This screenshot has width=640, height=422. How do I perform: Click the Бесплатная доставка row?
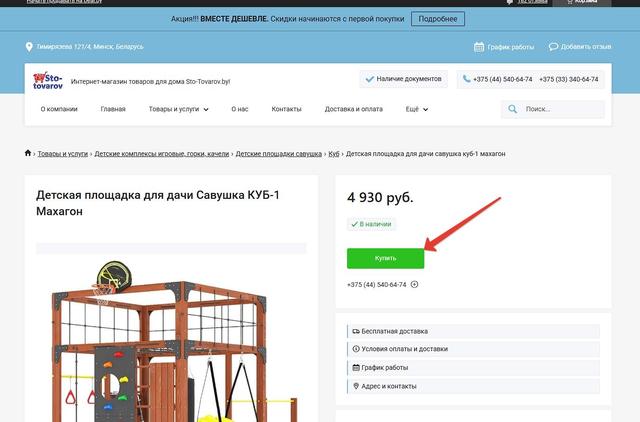pyautogui.click(x=473, y=331)
